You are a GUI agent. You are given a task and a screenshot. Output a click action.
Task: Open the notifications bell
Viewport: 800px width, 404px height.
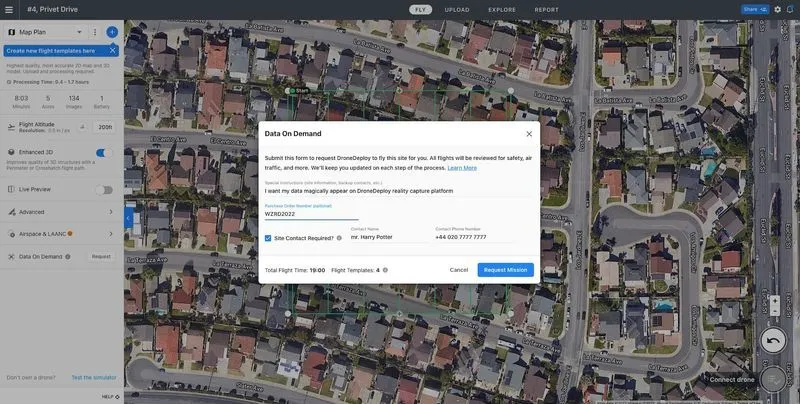[790, 9]
